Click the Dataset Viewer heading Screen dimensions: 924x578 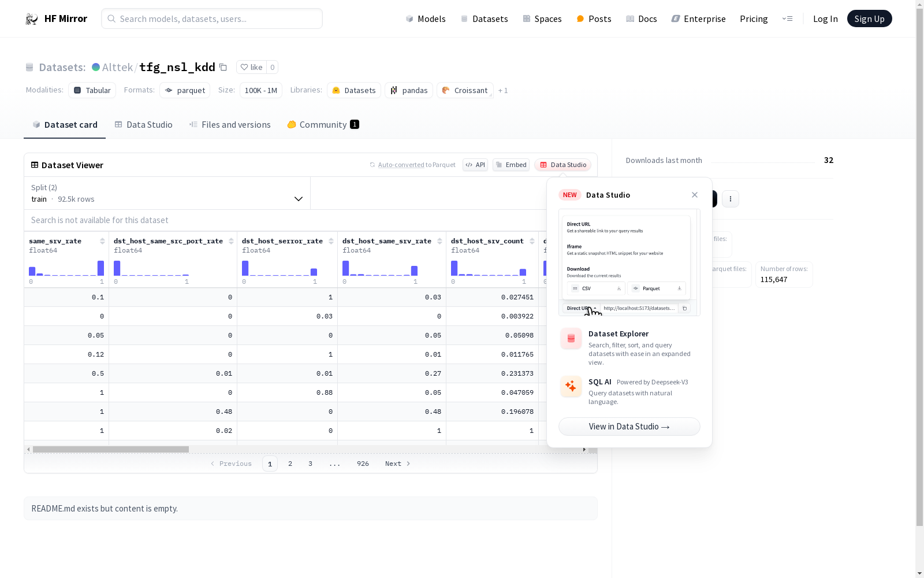tap(72, 165)
